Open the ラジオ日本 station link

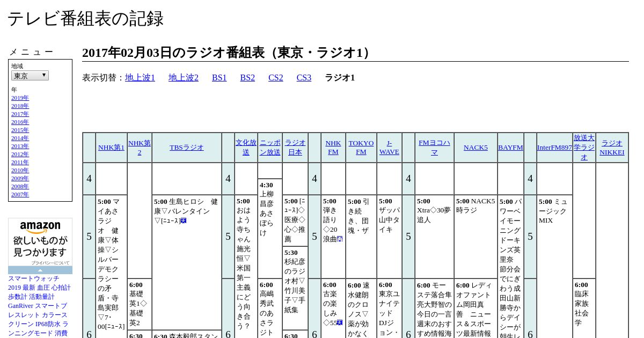pos(295,148)
